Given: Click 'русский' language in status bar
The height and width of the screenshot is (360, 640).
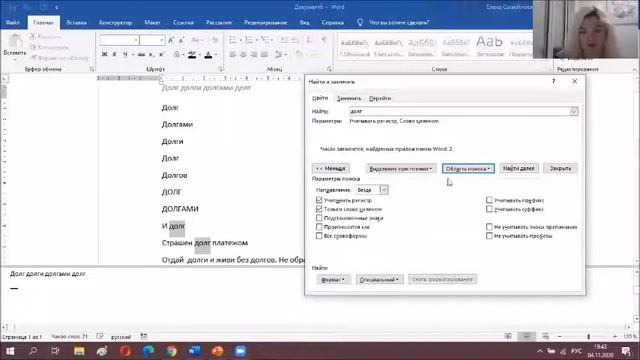Looking at the screenshot, I should coord(121,337).
